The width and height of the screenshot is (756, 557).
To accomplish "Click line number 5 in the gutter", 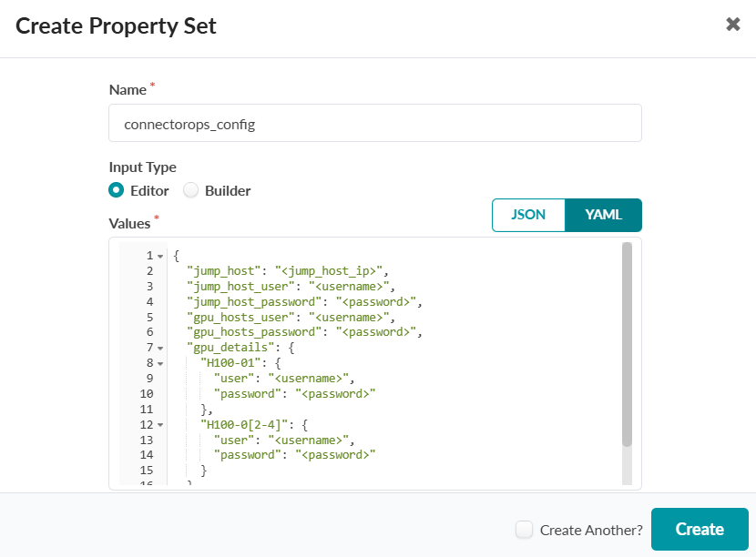I will click(149, 317).
